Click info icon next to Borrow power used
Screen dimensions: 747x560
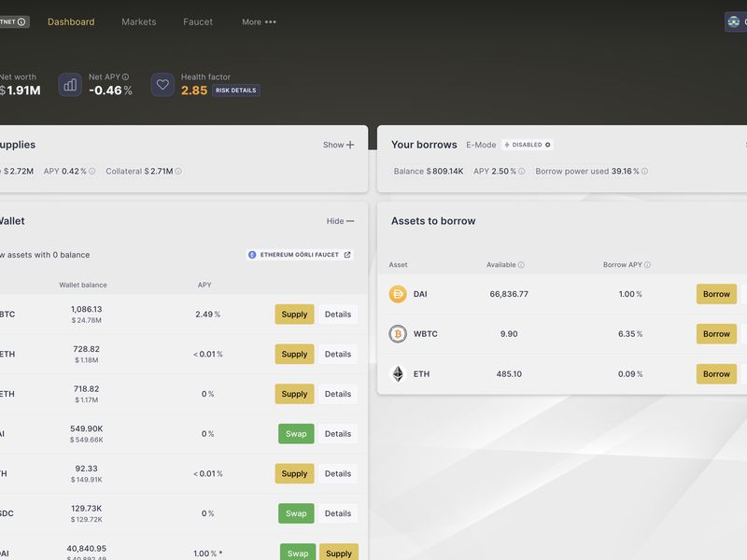click(644, 172)
